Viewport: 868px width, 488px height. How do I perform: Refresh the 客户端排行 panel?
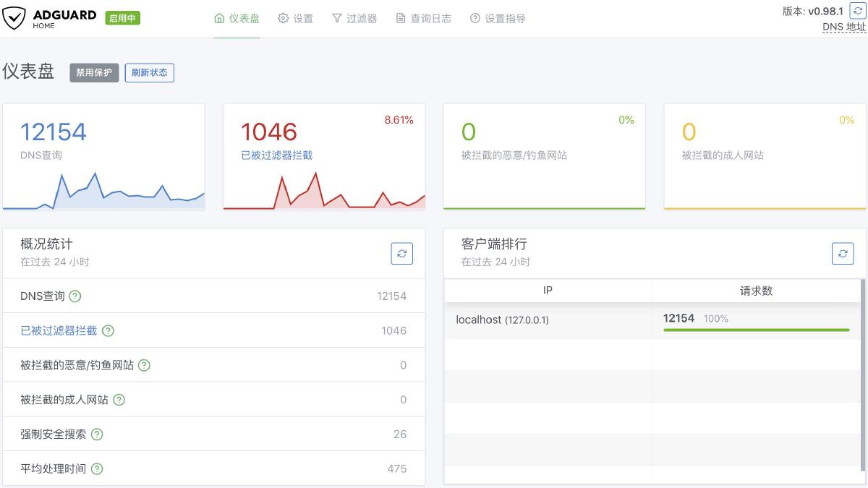[843, 253]
